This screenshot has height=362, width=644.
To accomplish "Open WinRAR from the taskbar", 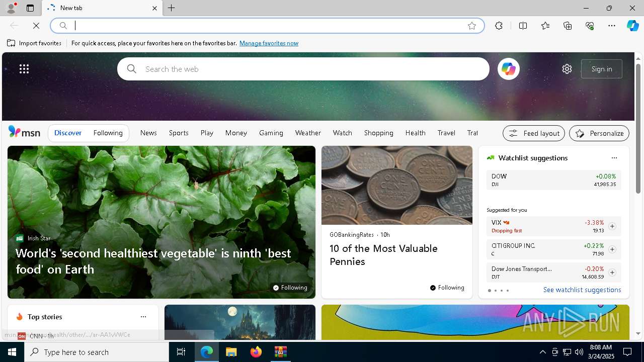I will (x=280, y=352).
